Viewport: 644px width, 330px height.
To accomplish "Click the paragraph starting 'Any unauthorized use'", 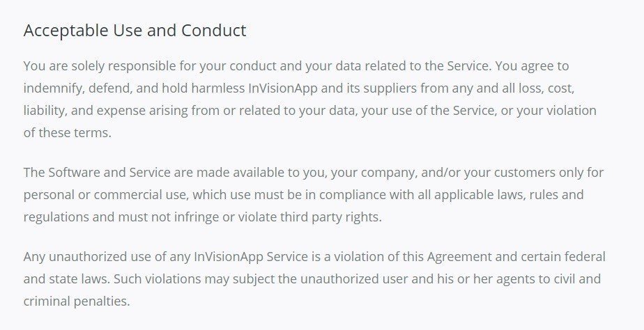I will (314, 278).
